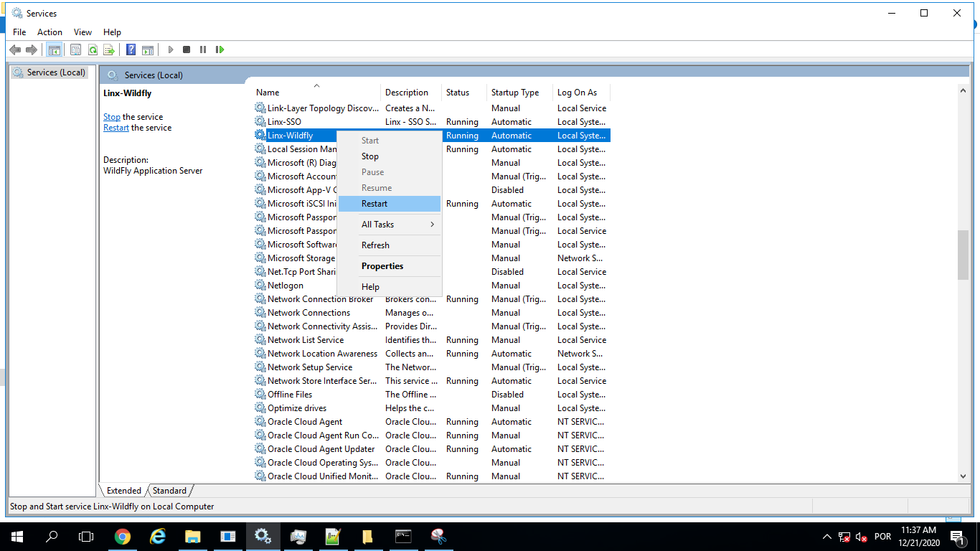Select the Oracle Cloud Agent Updater service

(432, 449)
